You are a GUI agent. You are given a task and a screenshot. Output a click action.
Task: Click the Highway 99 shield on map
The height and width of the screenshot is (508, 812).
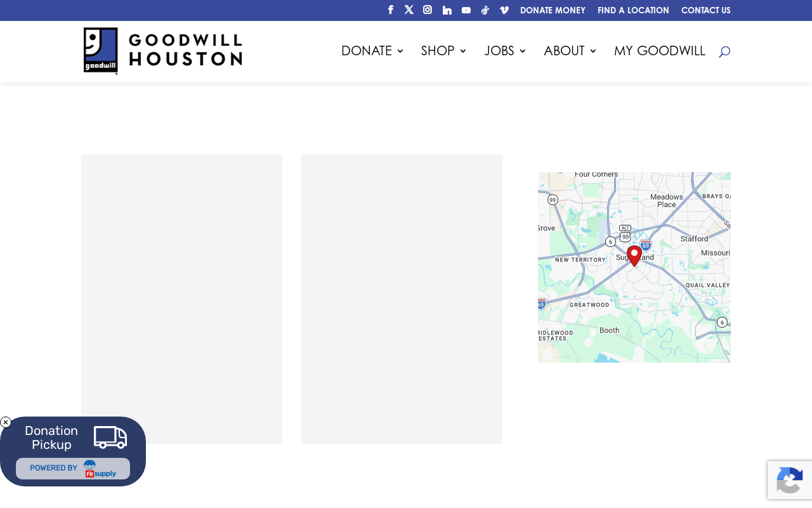pyautogui.click(x=553, y=200)
